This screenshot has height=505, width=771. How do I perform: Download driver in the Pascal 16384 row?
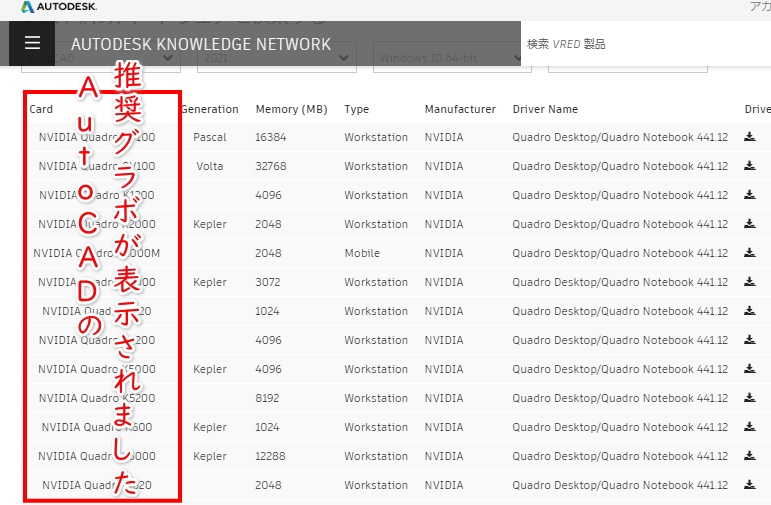(x=749, y=137)
